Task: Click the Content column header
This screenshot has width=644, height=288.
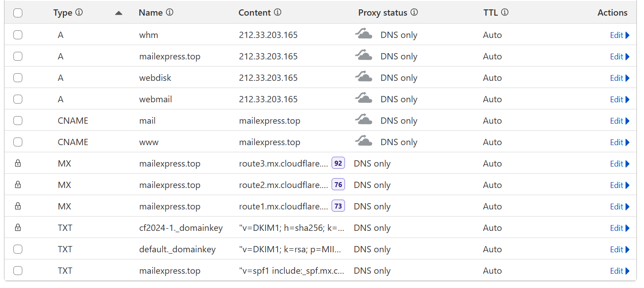Action: pyautogui.click(x=255, y=13)
